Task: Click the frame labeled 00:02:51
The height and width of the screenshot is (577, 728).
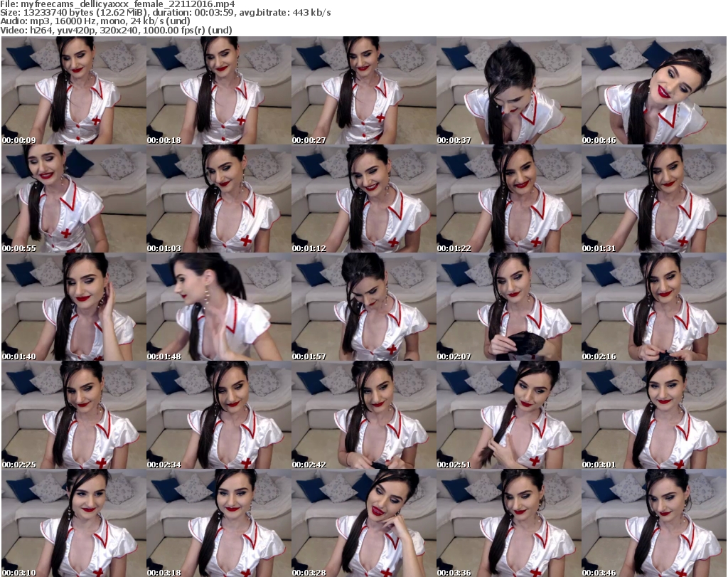Action: pos(508,415)
